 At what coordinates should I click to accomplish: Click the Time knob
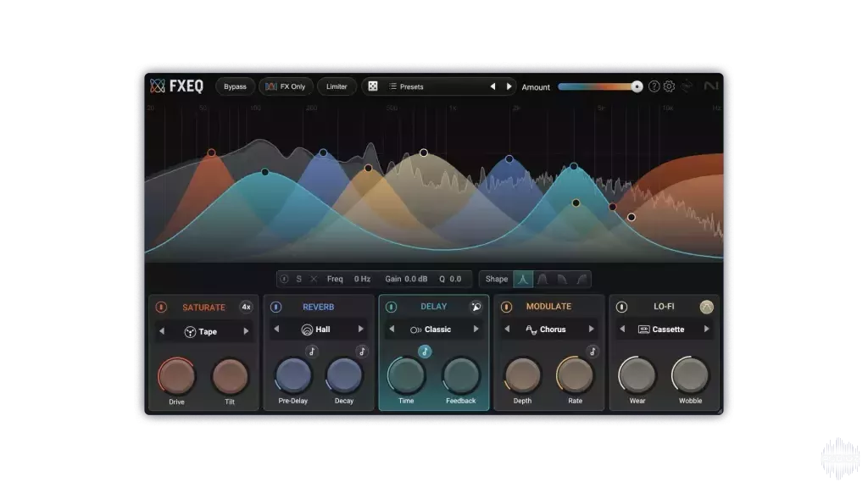click(x=406, y=375)
